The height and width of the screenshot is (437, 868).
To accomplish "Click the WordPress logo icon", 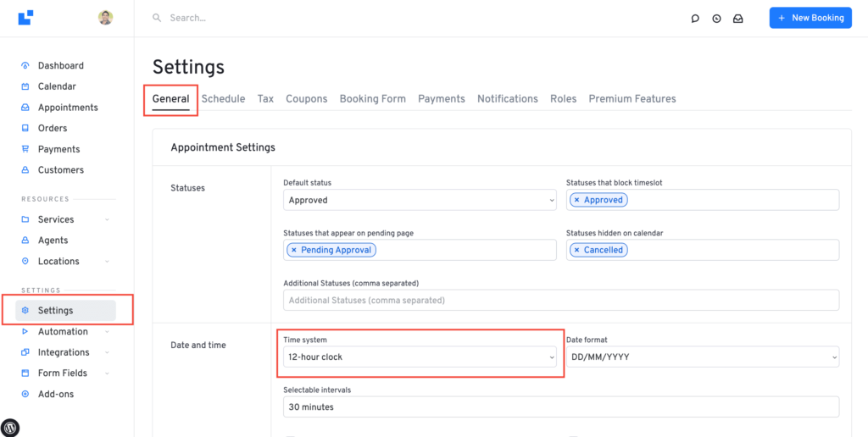I will pyautogui.click(x=11, y=428).
